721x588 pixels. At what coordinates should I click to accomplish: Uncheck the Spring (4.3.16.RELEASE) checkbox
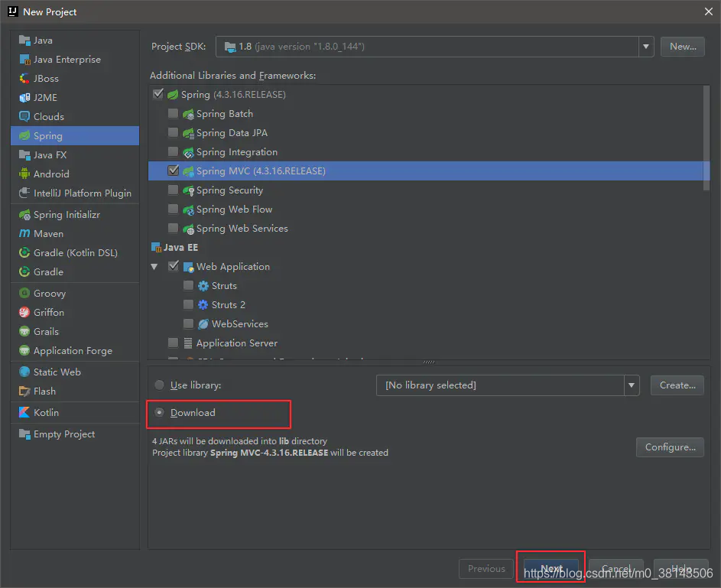point(158,94)
